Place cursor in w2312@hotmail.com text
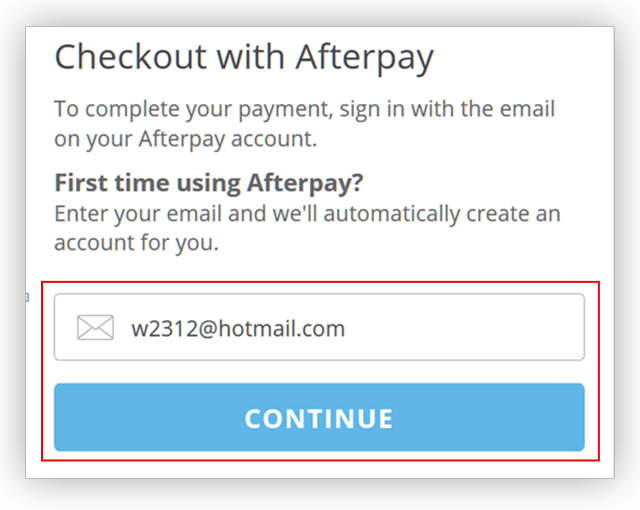This screenshot has height=510, width=640. 238,328
